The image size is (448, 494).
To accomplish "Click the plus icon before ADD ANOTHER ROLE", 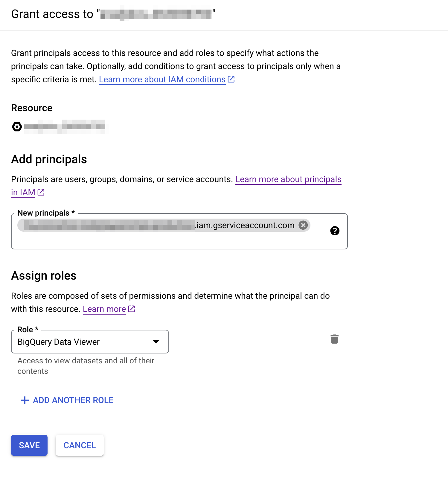I will (x=25, y=400).
